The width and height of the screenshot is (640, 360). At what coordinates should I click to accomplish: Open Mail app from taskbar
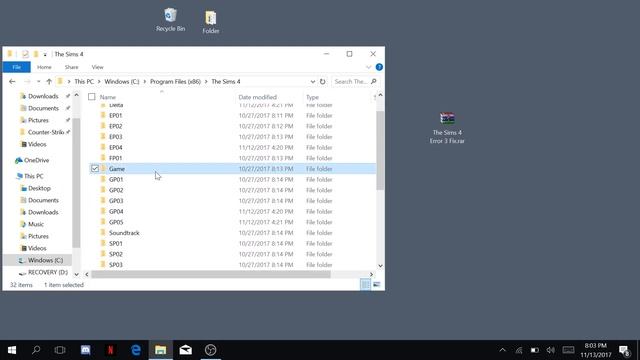click(x=185, y=350)
